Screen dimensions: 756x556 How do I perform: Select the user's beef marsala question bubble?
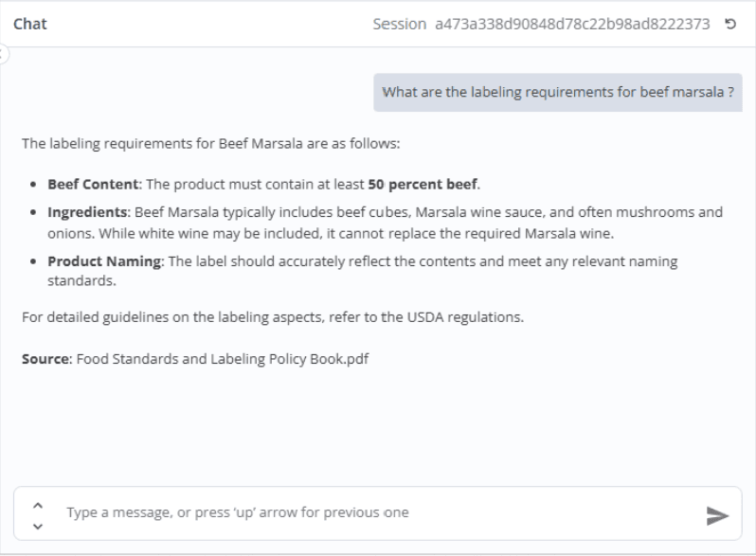[558, 92]
